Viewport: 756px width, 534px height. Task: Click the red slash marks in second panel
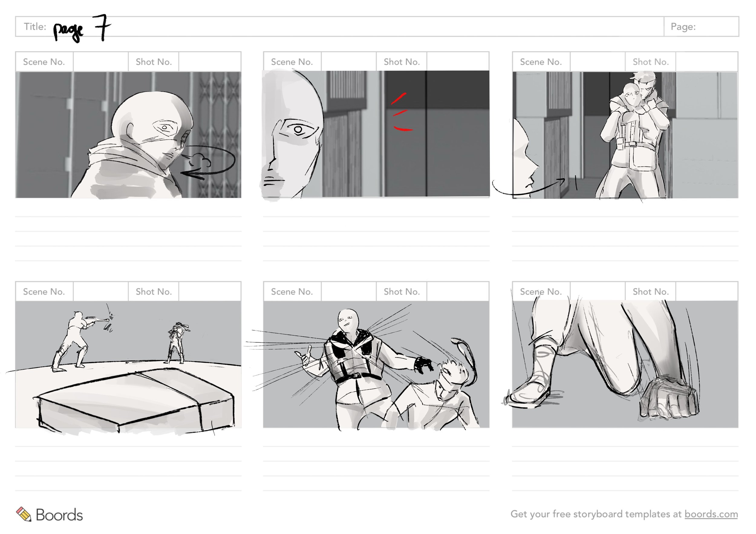point(401,113)
